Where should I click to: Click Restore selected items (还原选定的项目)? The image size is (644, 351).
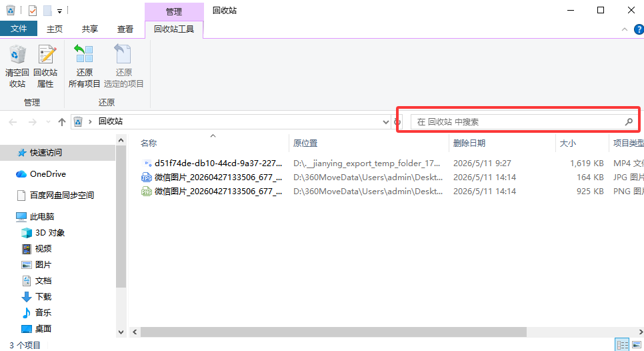123,67
